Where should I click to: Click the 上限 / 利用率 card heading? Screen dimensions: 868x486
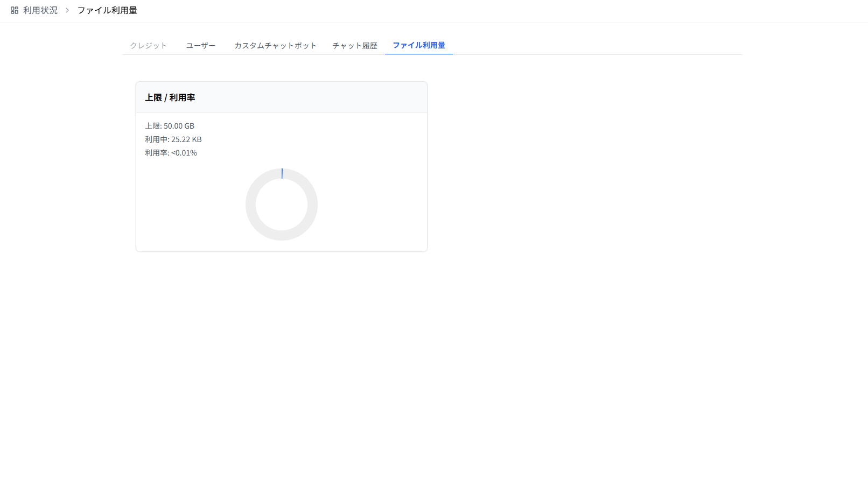[170, 97]
